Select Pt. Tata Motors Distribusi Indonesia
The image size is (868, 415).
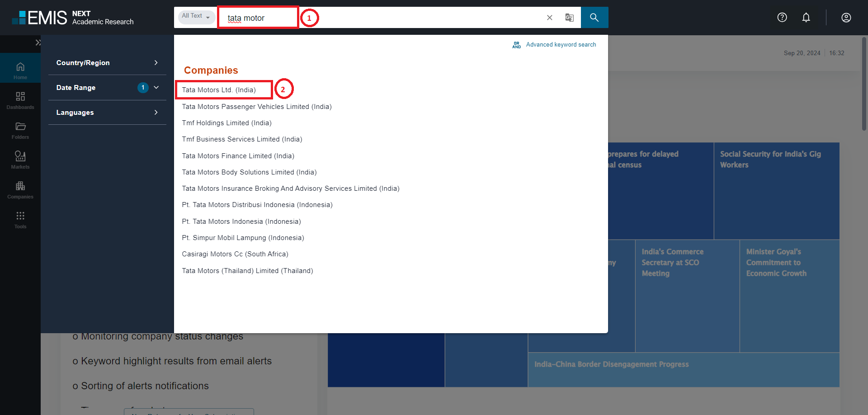pyautogui.click(x=257, y=205)
